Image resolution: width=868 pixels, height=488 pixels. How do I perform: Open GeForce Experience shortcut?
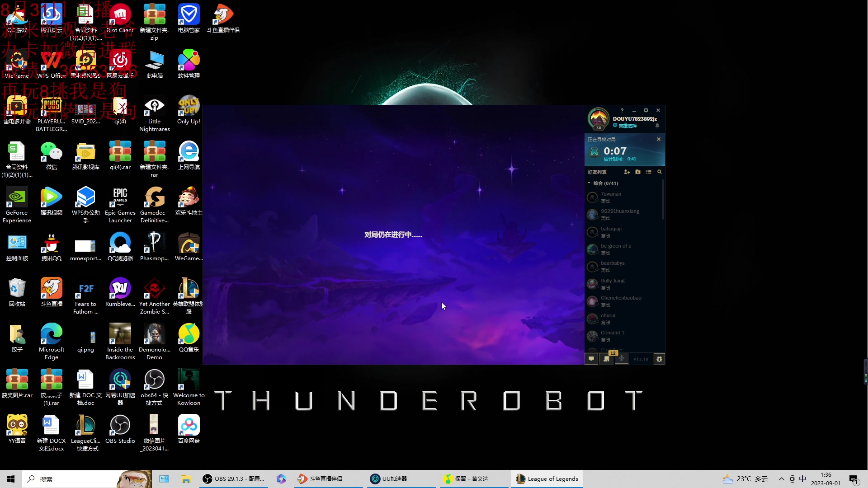17,205
